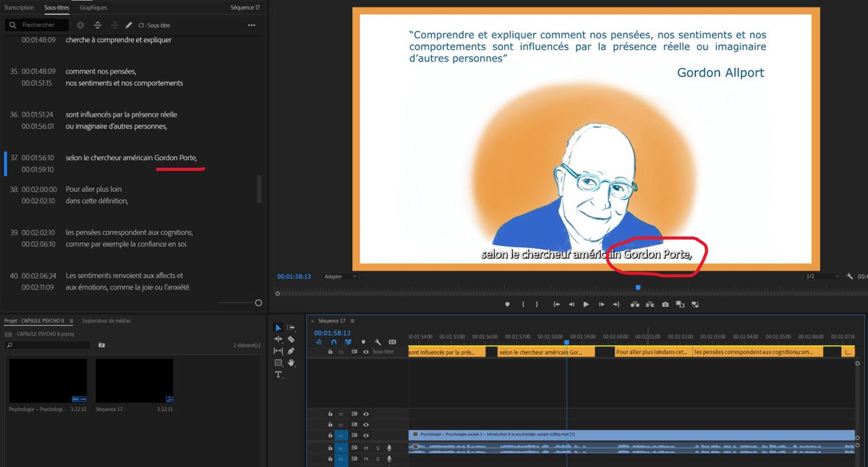Click the Rechercher search field
The height and width of the screenshot is (467, 868).
pyautogui.click(x=38, y=25)
